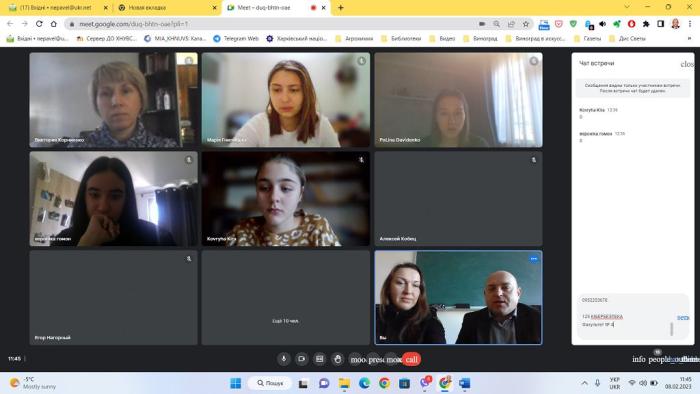This screenshot has width=700, height=394.
Task: Send the typed chat message
Action: [x=683, y=317]
